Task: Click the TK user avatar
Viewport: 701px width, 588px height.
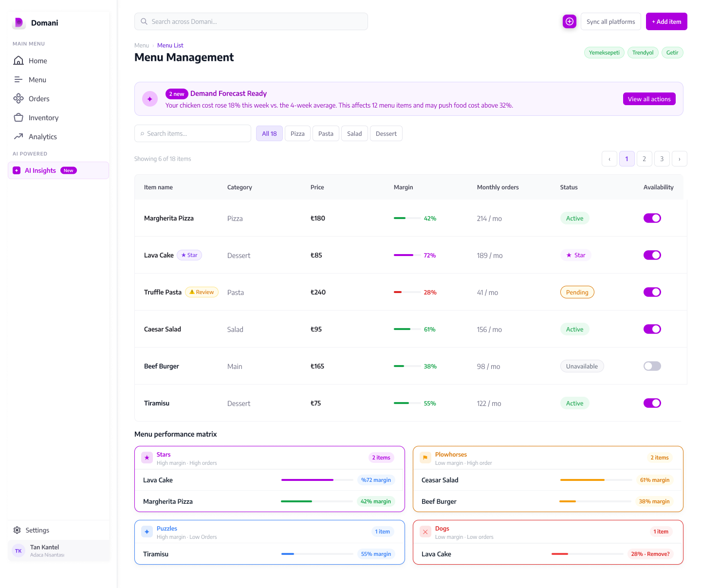Action: [x=18, y=551]
